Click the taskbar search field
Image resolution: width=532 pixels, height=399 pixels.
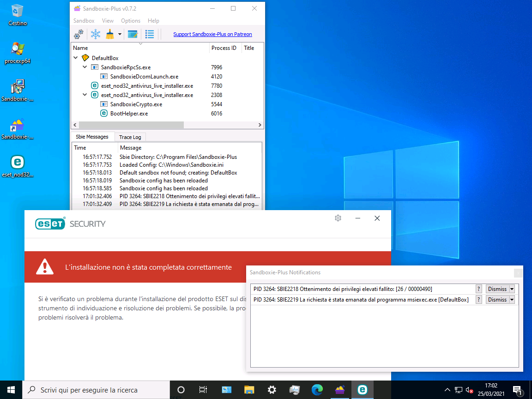96,390
